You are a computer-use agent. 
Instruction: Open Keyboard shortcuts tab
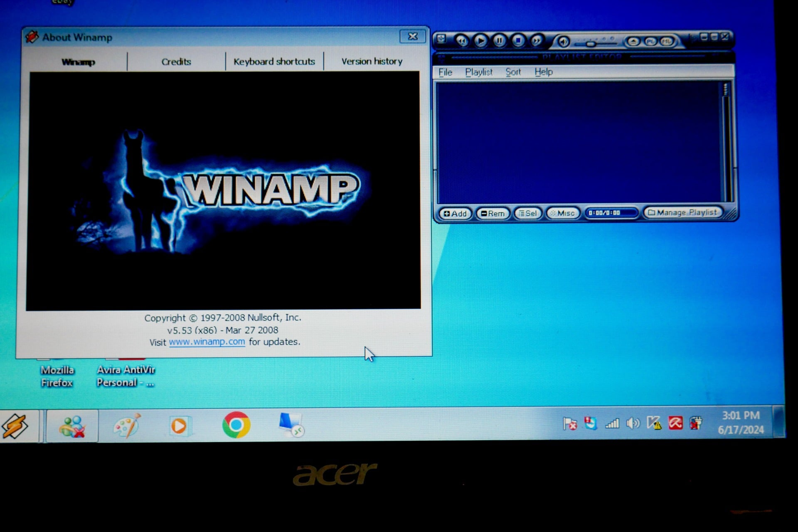[x=274, y=62]
